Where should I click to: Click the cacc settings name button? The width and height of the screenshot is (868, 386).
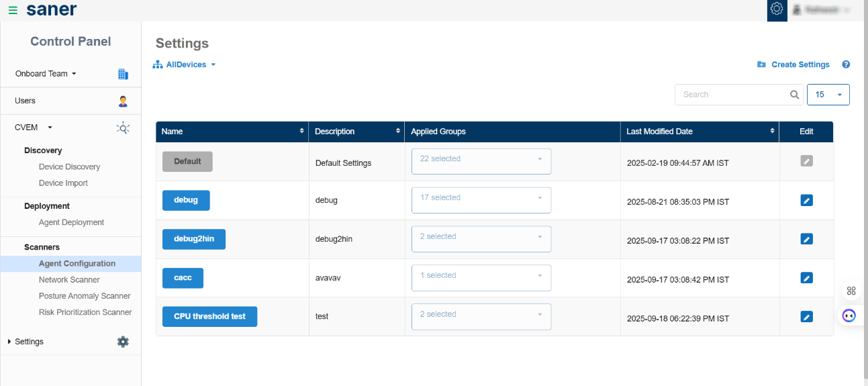click(x=183, y=278)
